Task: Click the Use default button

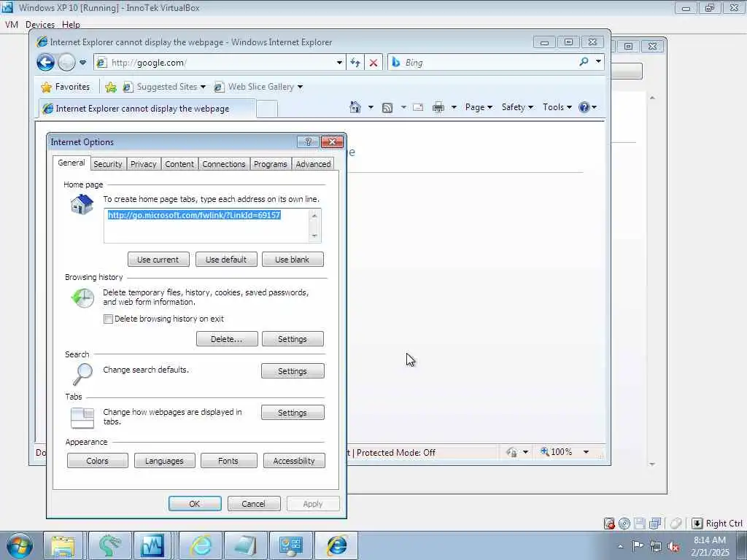Action: click(226, 260)
